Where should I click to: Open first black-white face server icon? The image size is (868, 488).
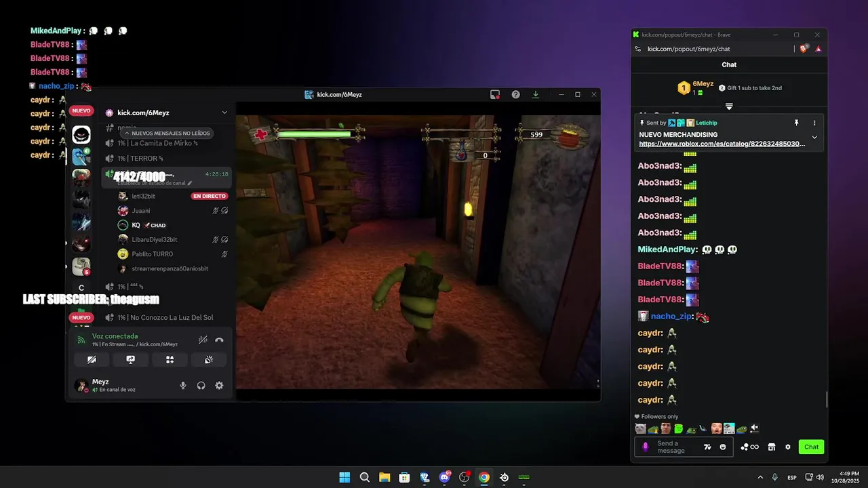pos(81,135)
